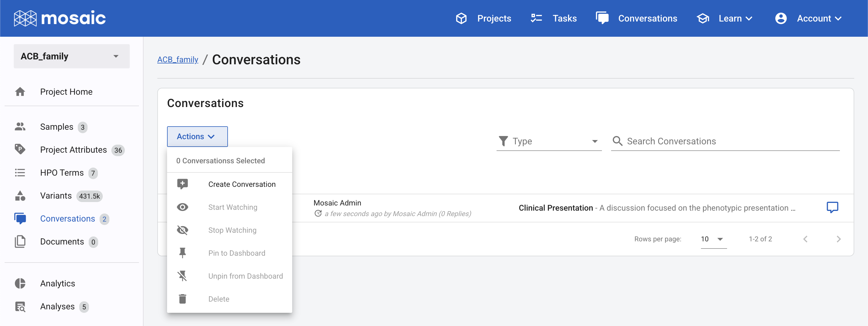Open Analytics pie chart icon
Screen dimensions: 868x326
pos(20,283)
